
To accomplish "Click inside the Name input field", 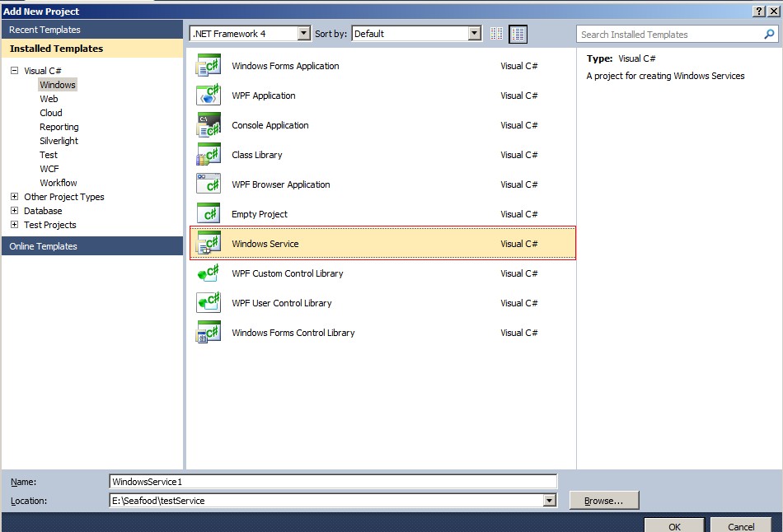I will (330, 482).
